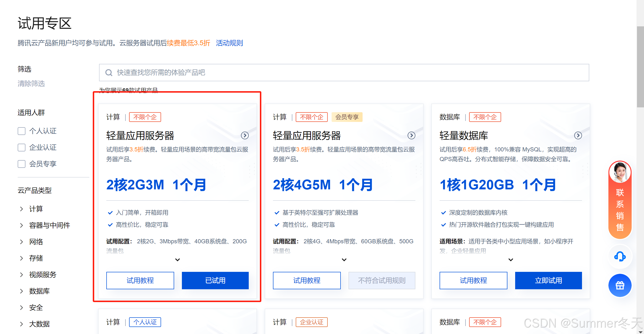Click 基于英特尔至强可扩展处理器 feature text
Image resolution: width=644 pixels, height=334 pixels.
point(320,213)
